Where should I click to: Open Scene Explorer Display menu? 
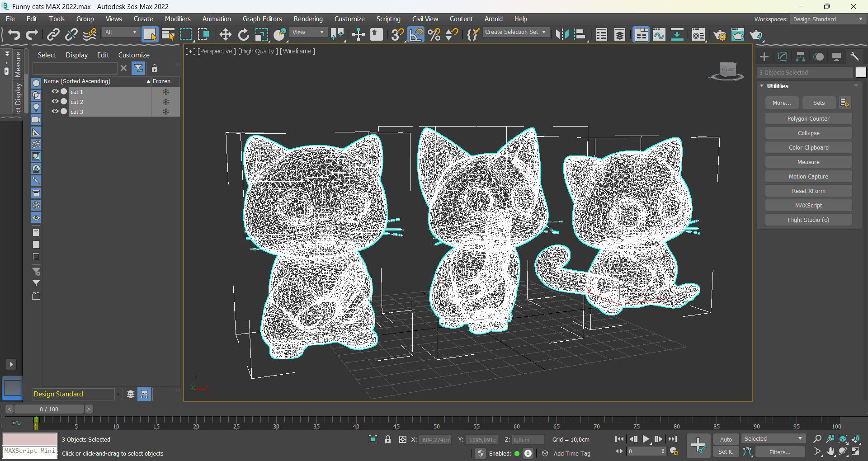coord(76,55)
